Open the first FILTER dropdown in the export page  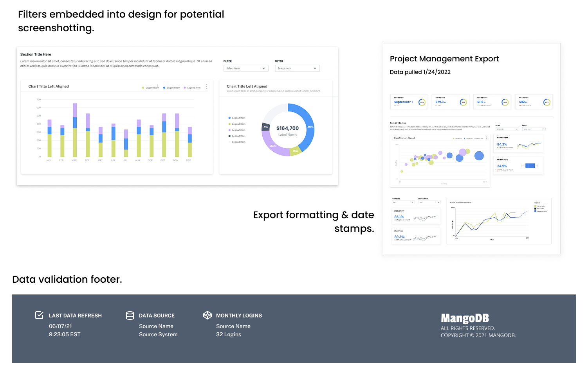tap(507, 129)
